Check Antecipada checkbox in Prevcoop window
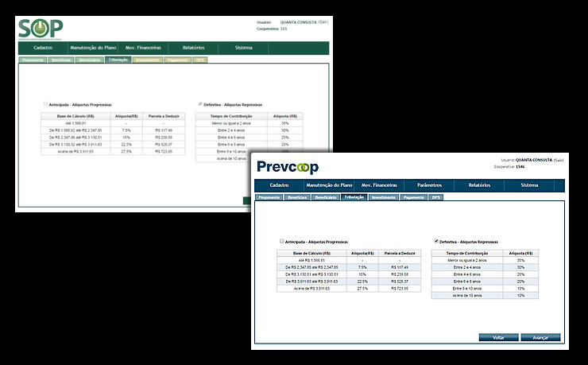 point(282,241)
